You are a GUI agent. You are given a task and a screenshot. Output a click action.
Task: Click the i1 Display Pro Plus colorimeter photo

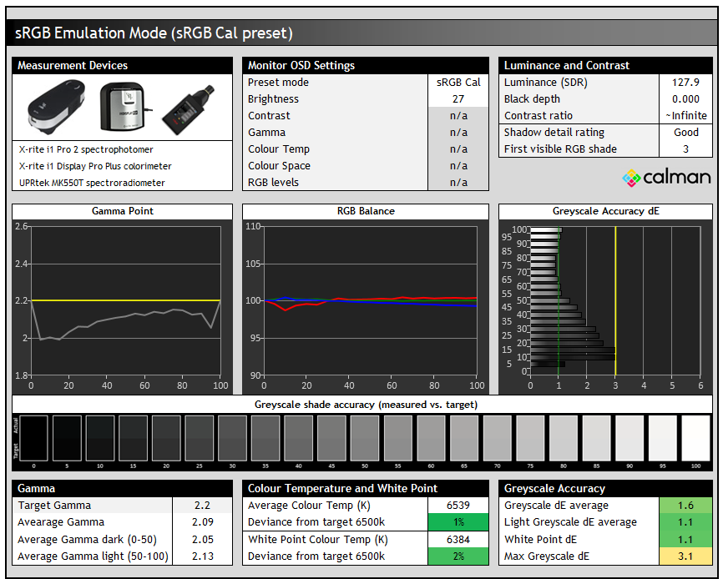click(124, 107)
